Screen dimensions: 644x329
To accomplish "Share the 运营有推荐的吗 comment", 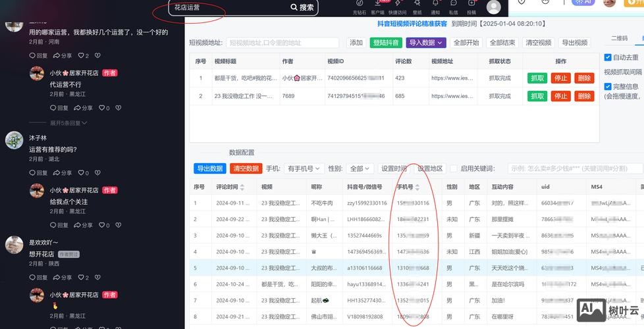I will pos(63,172).
